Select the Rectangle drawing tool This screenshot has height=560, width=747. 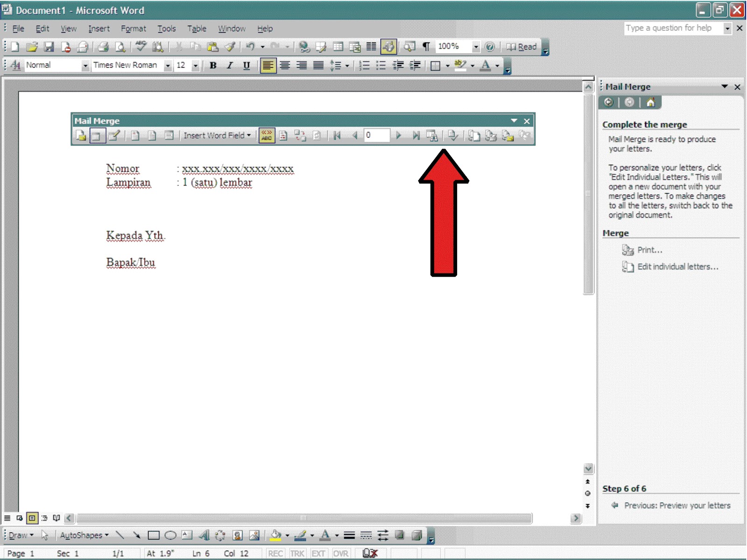tap(154, 535)
